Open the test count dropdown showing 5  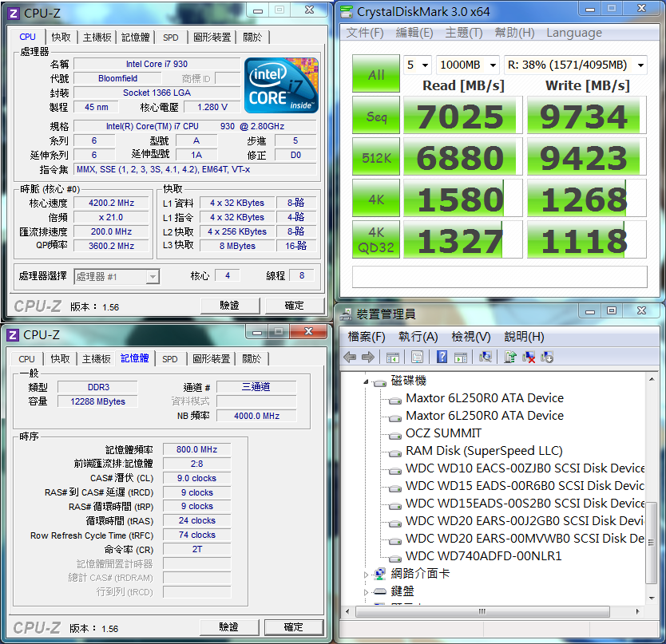point(417,65)
